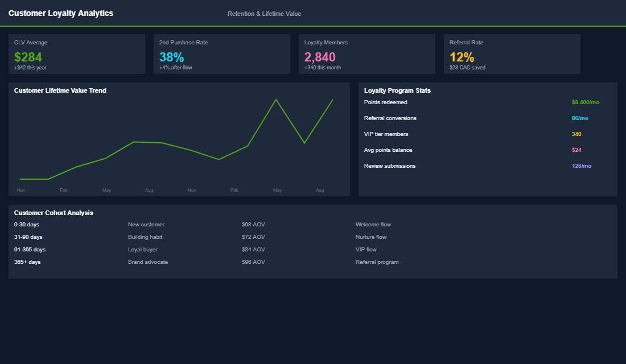Click the 86/mo referral conversions value
Viewport: 626px width, 364px height.
tap(580, 118)
